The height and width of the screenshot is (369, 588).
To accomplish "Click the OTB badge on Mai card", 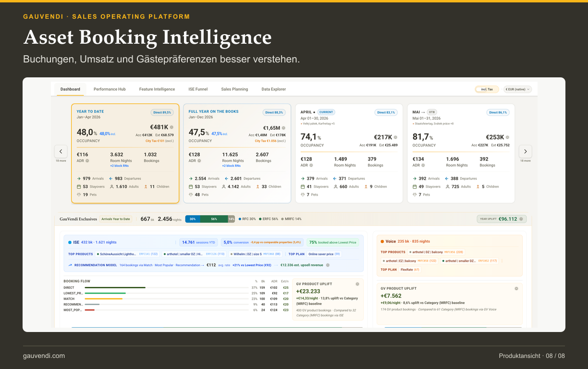I will click(431, 112).
